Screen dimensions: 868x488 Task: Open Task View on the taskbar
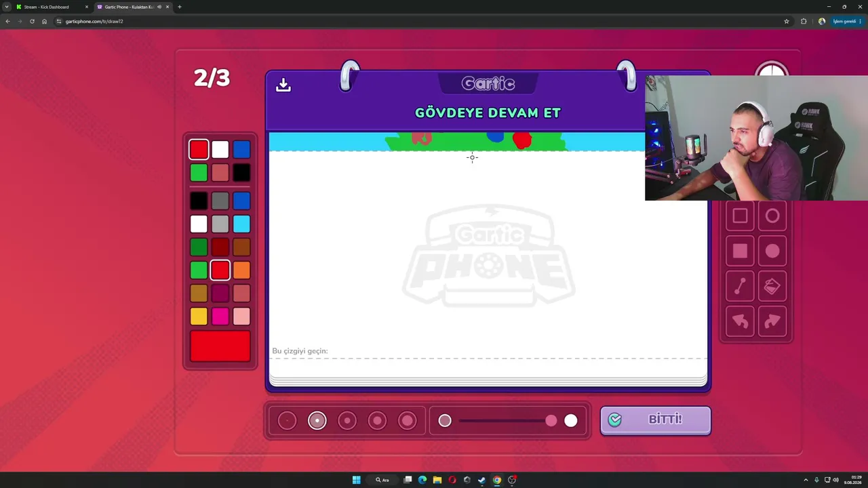(x=408, y=480)
